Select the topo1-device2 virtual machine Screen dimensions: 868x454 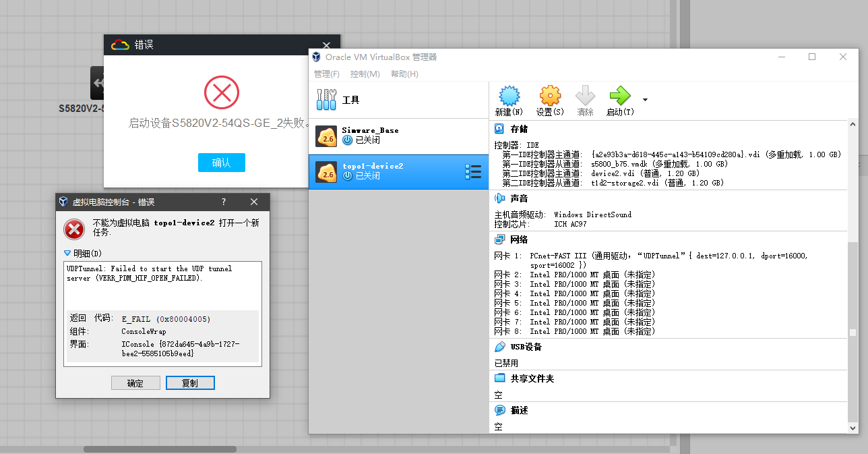point(398,171)
